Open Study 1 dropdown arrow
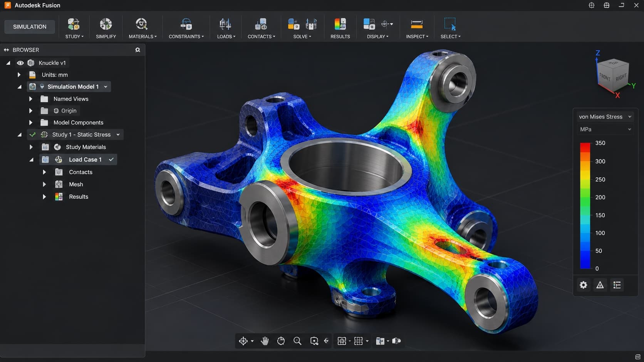This screenshot has width=644, height=362. (118, 135)
